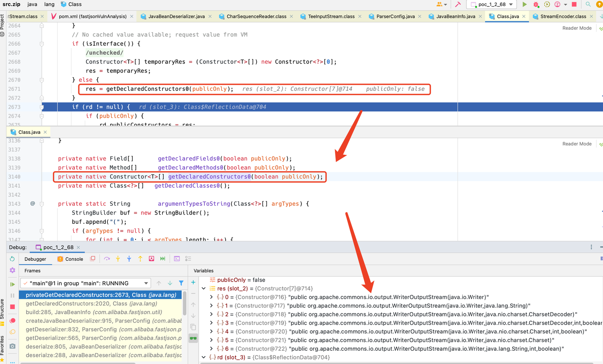Click the Run to Cursor icon
The image size is (603, 364).
click(x=163, y=259)
